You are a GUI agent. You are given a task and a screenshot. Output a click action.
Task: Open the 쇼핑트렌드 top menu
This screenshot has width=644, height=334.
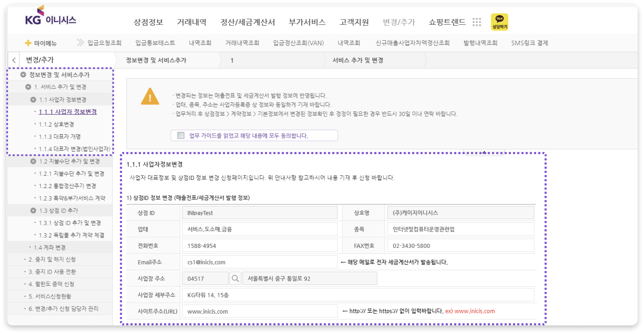[447, 22]
